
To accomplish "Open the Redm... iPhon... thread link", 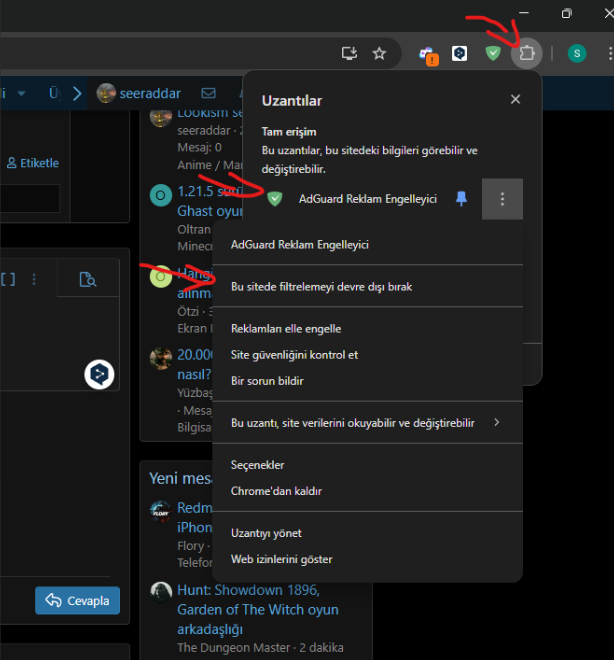I will (x=194, y=517).
